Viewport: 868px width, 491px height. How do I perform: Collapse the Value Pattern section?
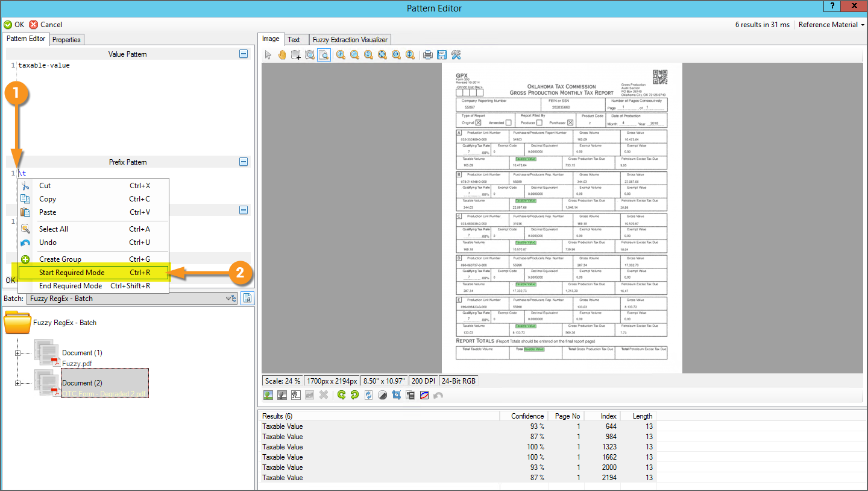point(244,54)
